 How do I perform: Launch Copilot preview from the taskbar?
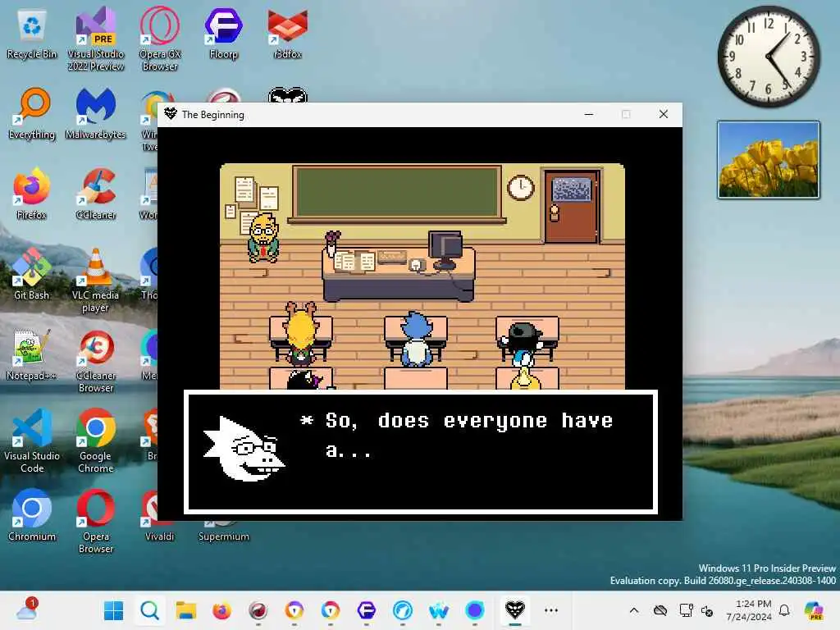pos(814,610)
